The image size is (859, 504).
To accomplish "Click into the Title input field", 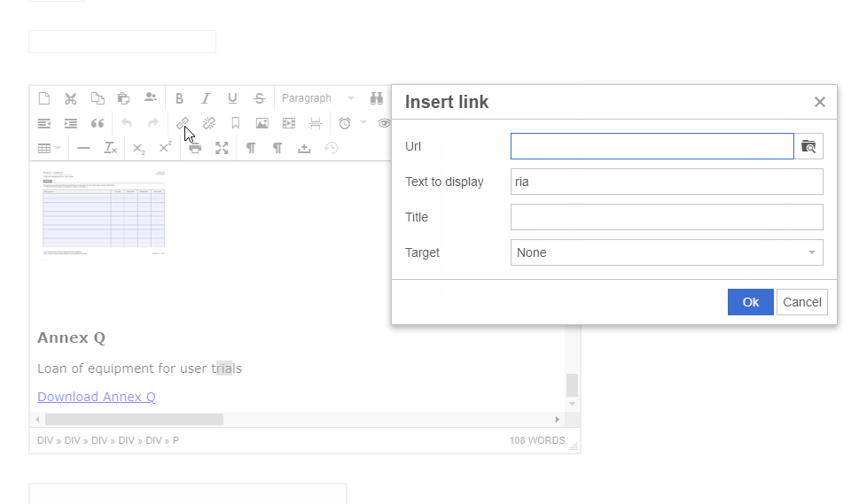I will point(667,217).
